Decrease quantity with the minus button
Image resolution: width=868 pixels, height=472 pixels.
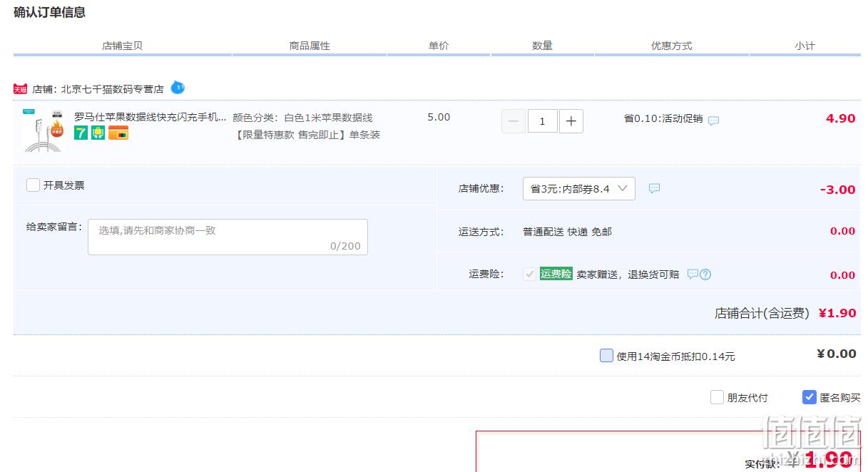[x=514, y=121]
